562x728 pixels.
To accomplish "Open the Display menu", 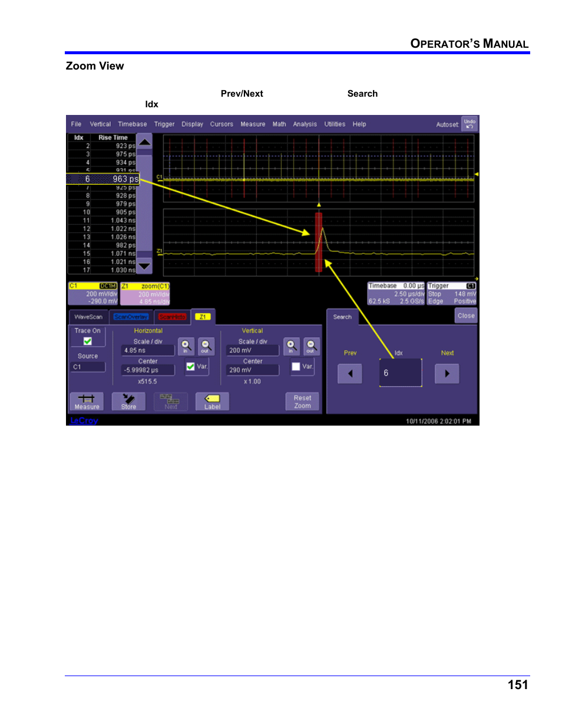I will 192,124.
